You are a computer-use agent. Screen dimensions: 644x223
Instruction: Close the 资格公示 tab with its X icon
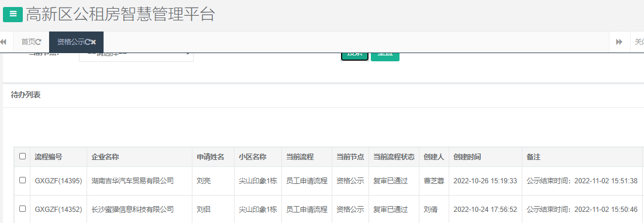[x=94, y=42]
